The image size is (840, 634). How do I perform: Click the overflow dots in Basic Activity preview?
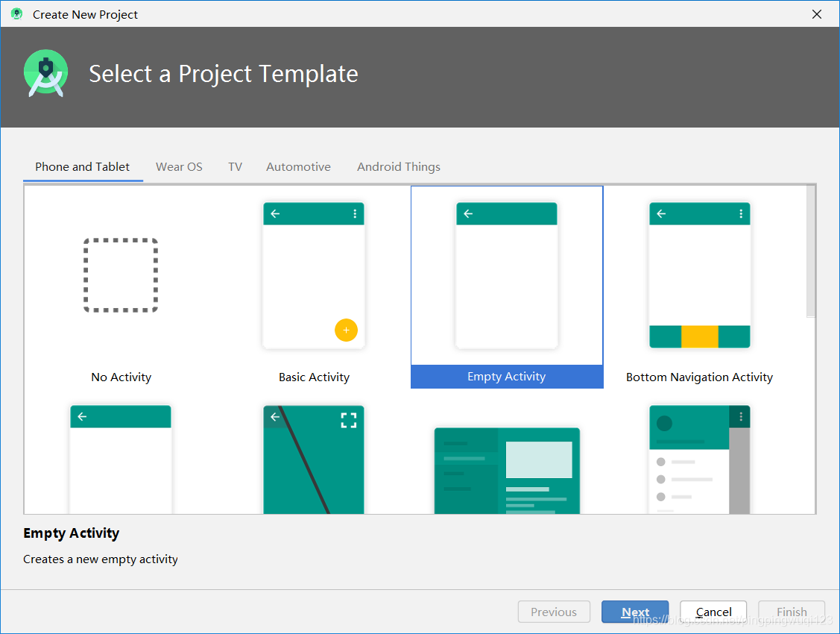pyautogui.click(x=355, y=214)
